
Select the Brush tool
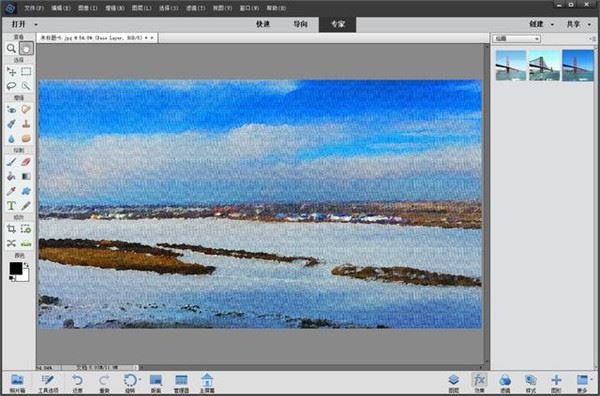click(11, 162)
